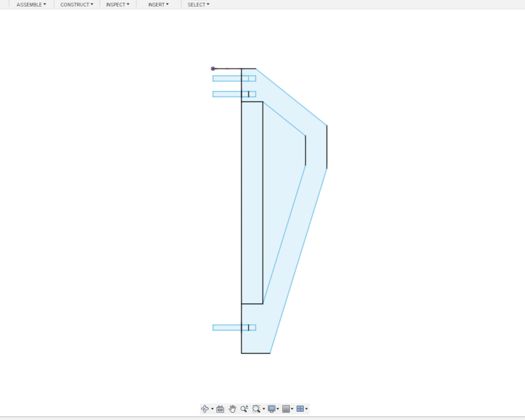Screen dimensions: 525x420
Task: Open the CONSTRUCT menu
Action: (76, 4)
